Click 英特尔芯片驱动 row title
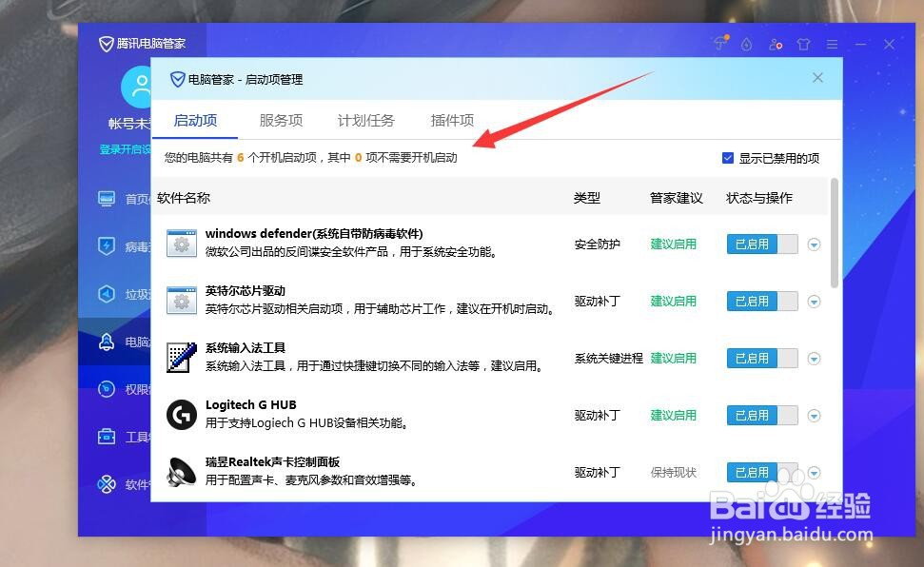 (246, 290)
